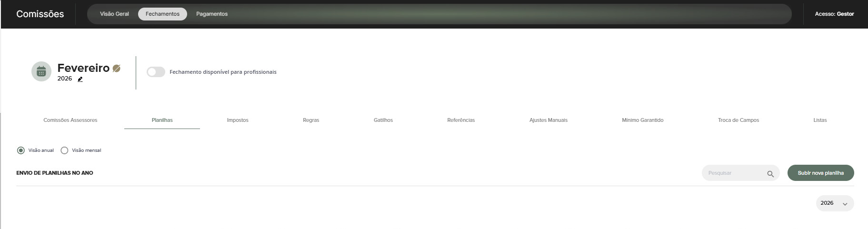This screenshot has height=229, width=868.
Task: Click the pencil edit icon next to 2026
Action: [80, 79]
